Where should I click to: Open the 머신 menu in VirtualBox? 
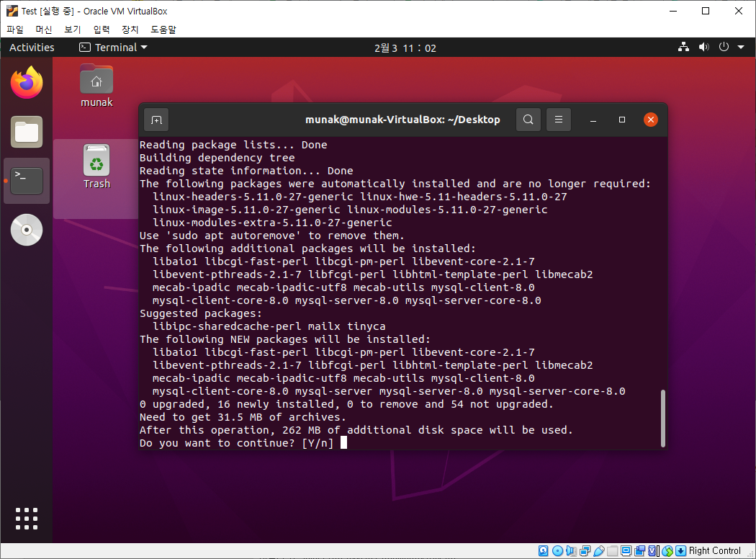click(x=44, y=30)
